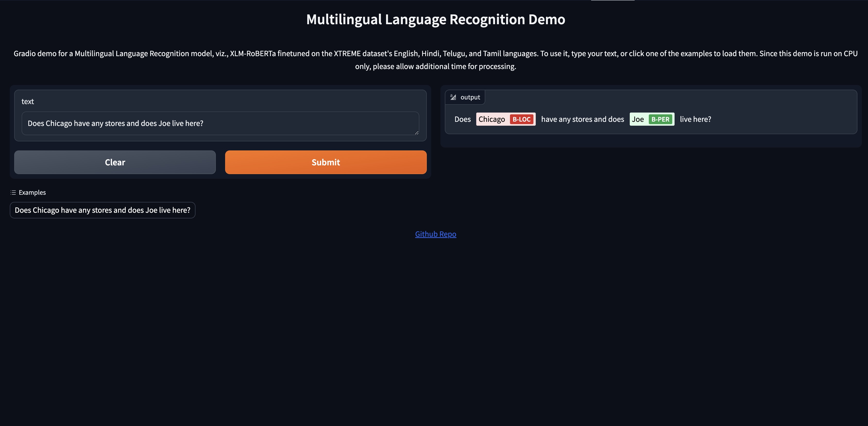Click the 'text' field label
868x426 pixels.
point(28,101)
